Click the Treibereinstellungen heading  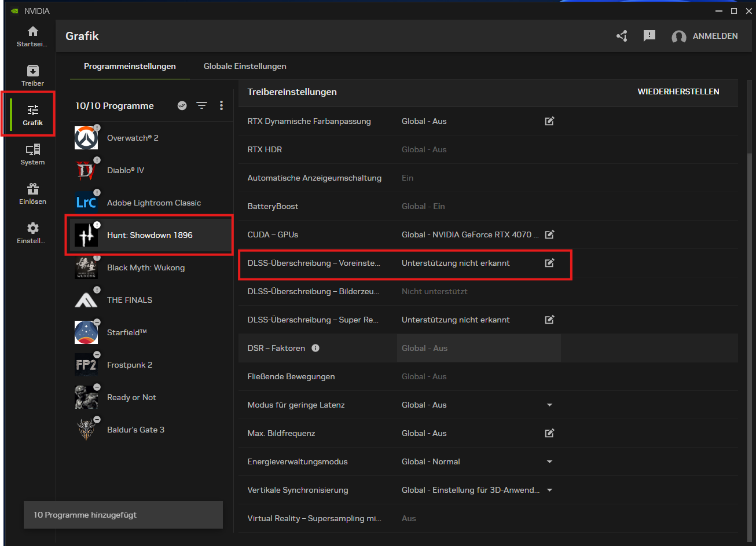292,91
